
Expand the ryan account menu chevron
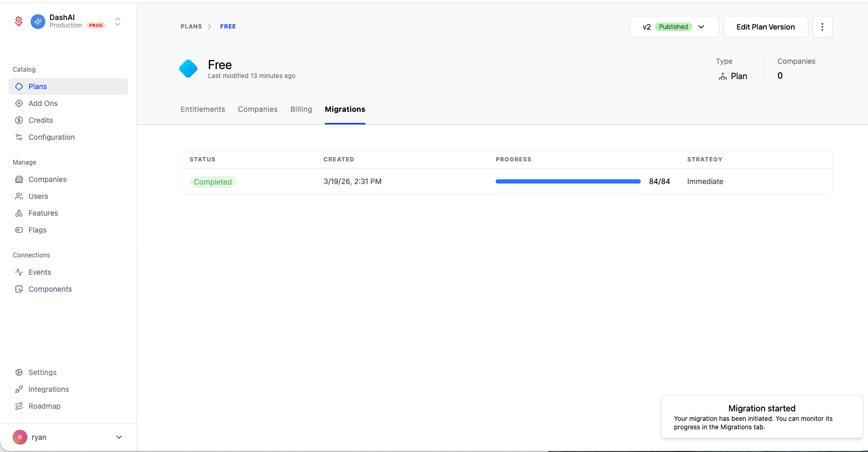point(119,437)
